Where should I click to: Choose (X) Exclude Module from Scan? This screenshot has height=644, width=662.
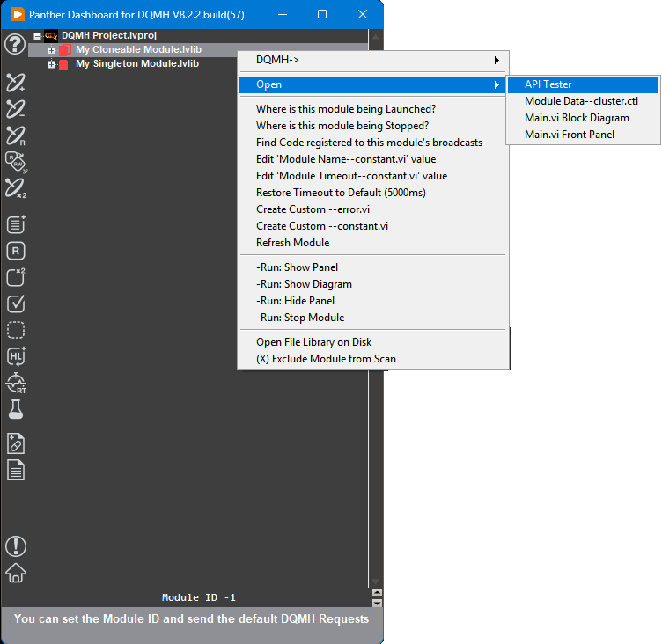pos(372,359)
